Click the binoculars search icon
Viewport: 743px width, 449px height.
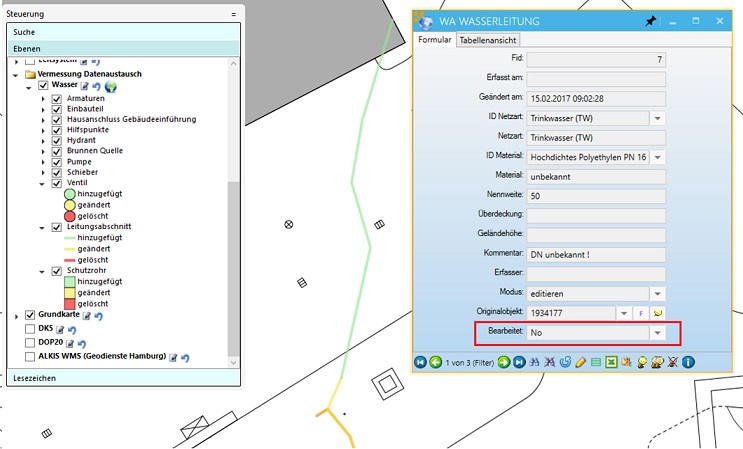point(534,361)
